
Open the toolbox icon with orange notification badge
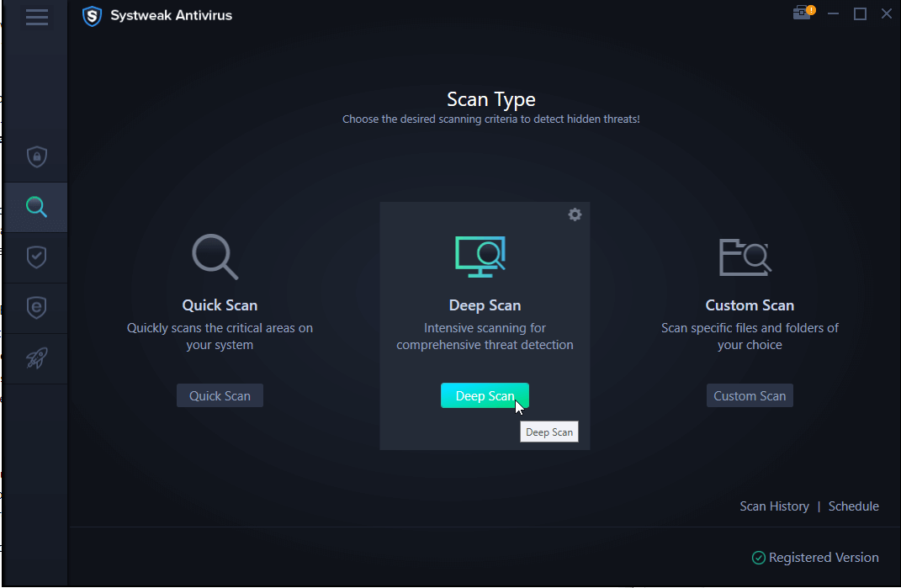[x=802, y=13]
